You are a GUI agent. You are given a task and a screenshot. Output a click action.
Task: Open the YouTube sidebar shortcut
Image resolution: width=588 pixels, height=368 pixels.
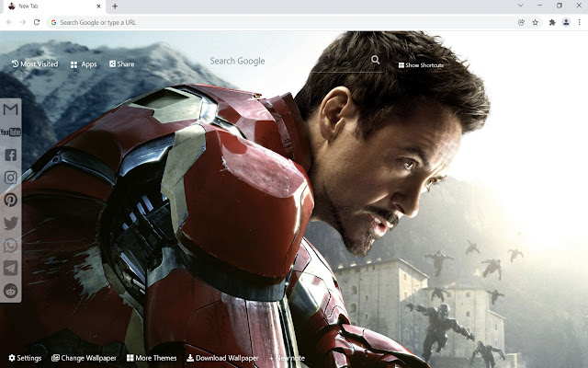coord(10,132)
